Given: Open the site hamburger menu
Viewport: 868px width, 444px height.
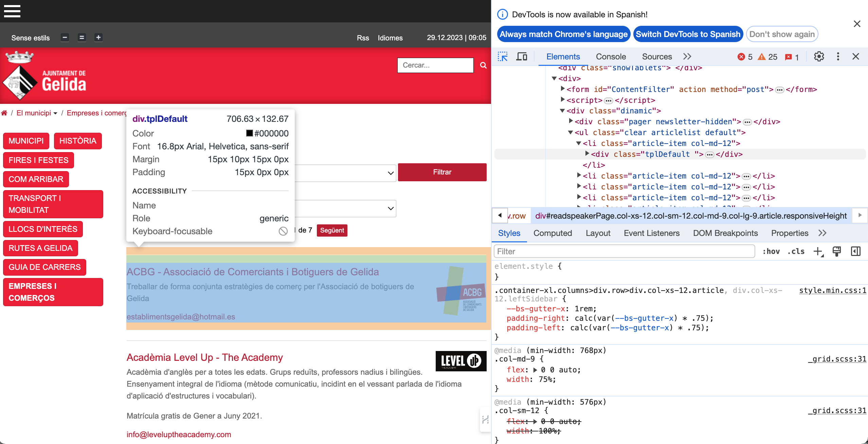Looking at the screenshot, I should tap(12, 11).
